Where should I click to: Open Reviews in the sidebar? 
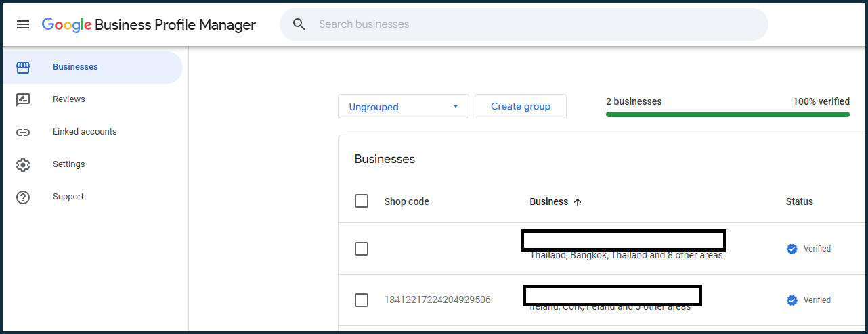(x=91, y=99)
